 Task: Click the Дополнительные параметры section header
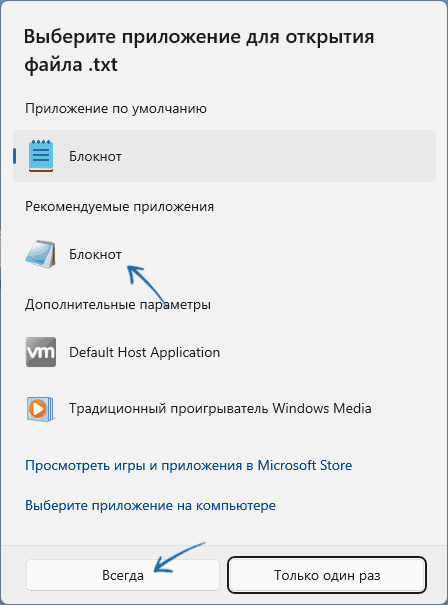[118, 304]
